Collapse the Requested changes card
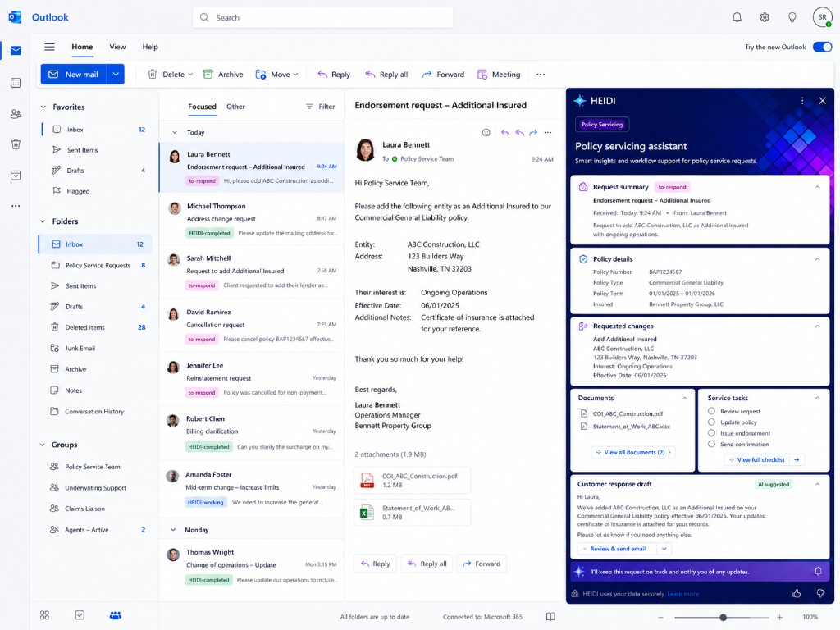Screen dimensions: 840x630 (x=818, y=326)
